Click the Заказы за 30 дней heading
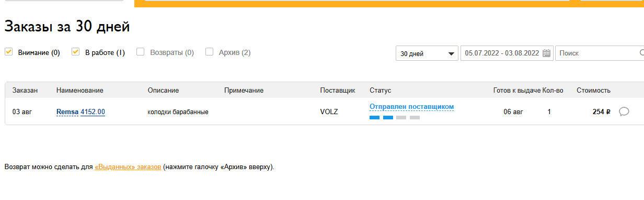 67,26
